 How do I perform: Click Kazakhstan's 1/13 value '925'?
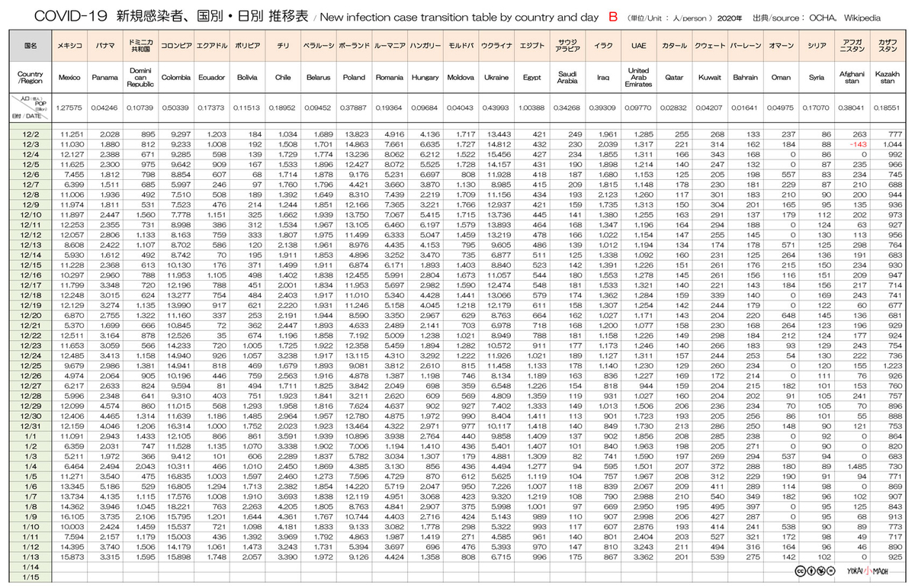(896, 556)
